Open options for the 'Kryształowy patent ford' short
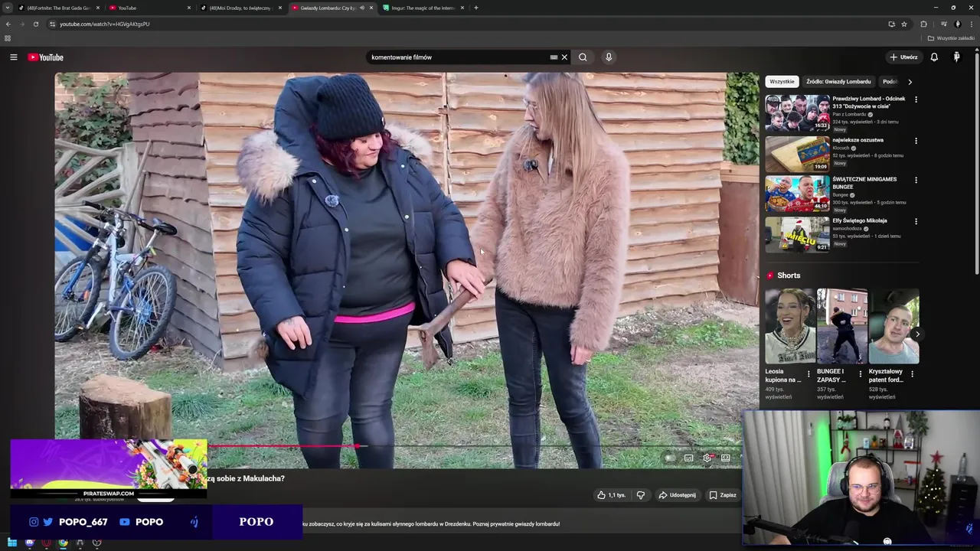The height and width of the screenshot is (551, 980). pyautogui.click(x=912, y=374)
